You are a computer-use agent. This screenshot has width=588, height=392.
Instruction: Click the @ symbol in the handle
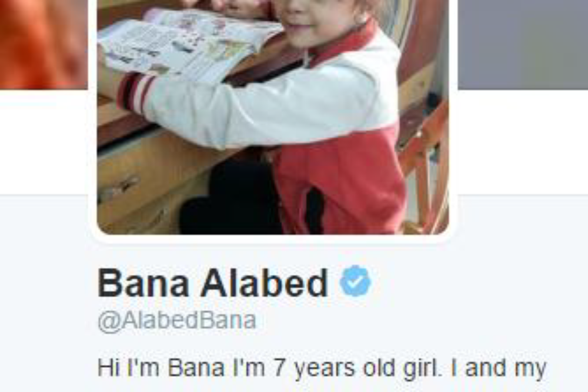tap(109, 322)
